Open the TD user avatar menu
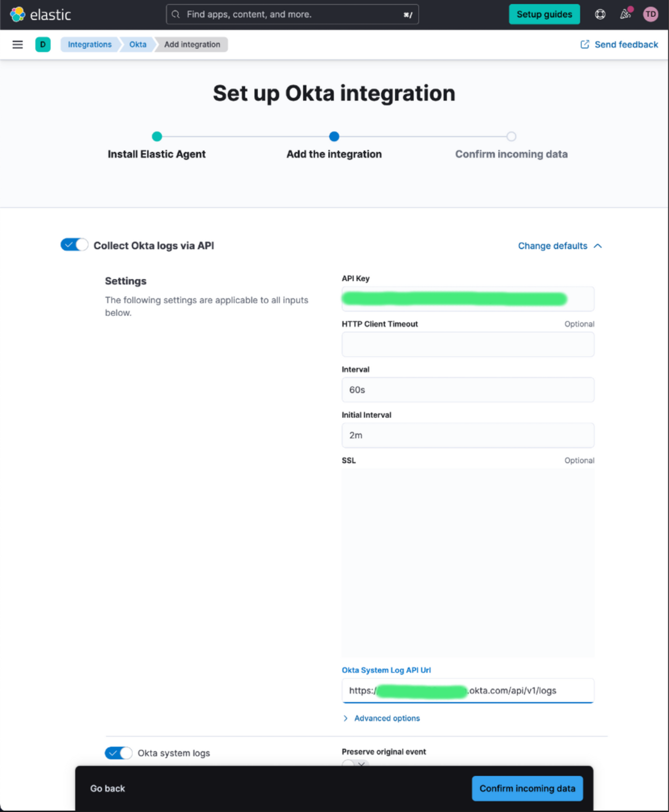This screenshot has width=669, height=812. (650, 14)
